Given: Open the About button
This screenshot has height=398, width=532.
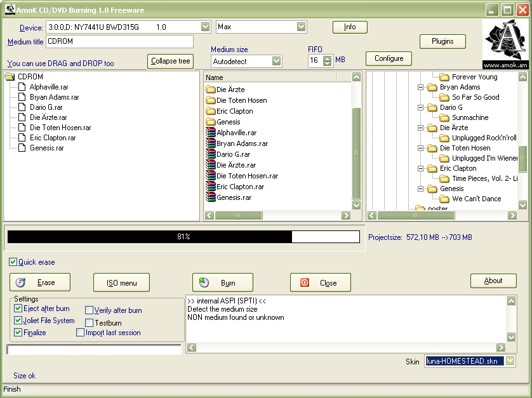Looking at the screenshot, I should click(x=493, y=281).
